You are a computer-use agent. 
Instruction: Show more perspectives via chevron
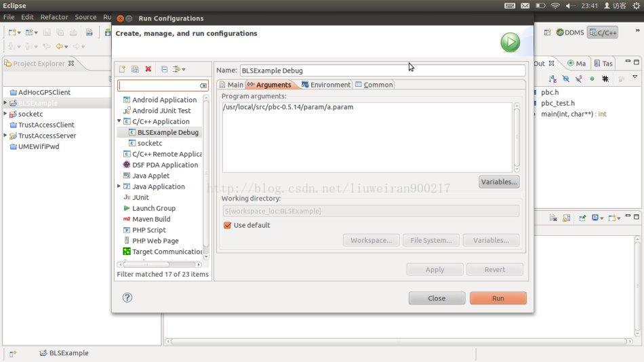pos(637,31)
